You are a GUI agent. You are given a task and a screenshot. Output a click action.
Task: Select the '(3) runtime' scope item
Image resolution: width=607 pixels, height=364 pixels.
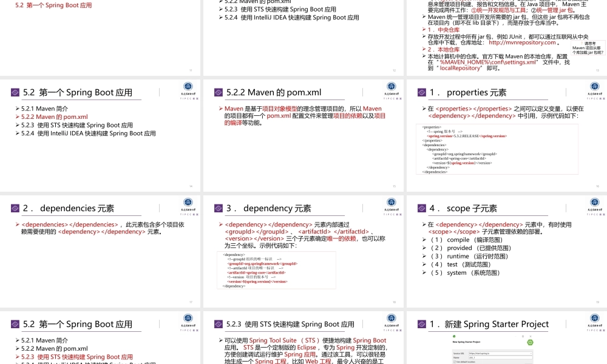[469, 256]
